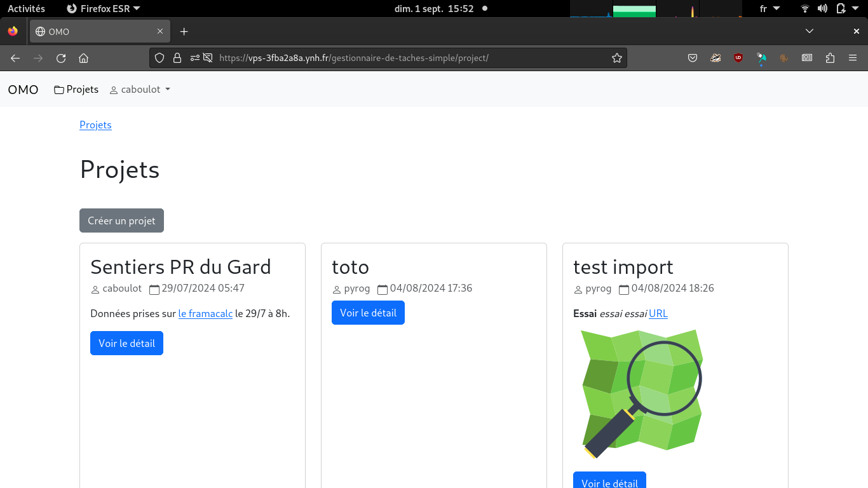View details of the toto project

(368, 313)
